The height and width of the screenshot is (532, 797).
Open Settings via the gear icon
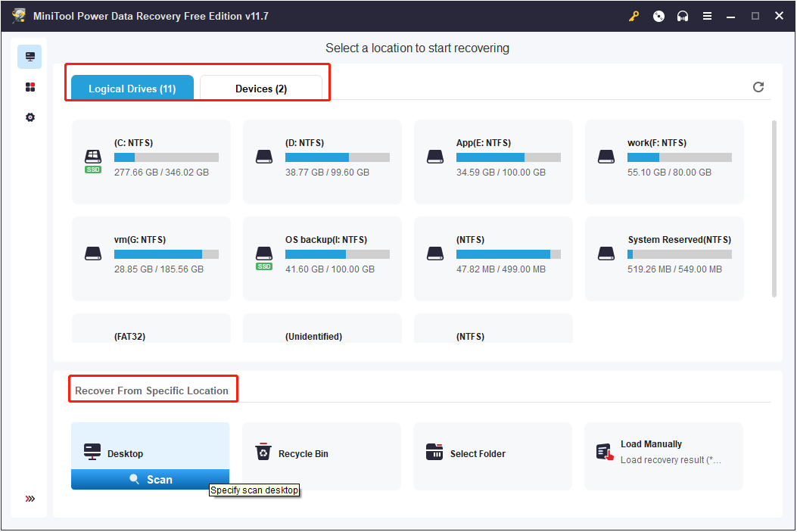30,117
